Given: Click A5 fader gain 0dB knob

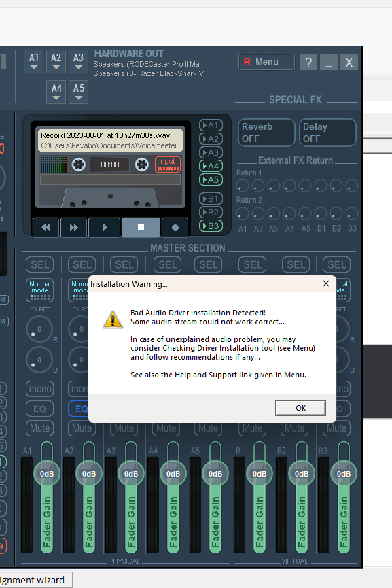Looking at the screenshot, I should 215,474.
